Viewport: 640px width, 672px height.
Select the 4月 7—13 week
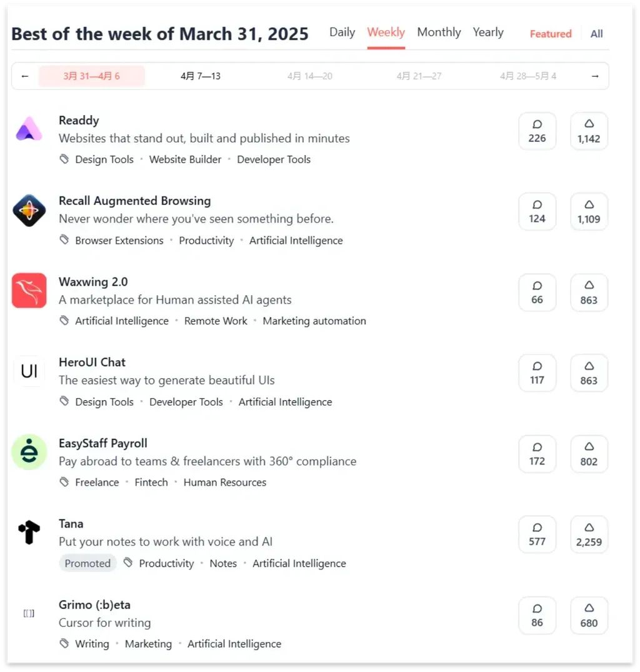(x=201, y=76)
